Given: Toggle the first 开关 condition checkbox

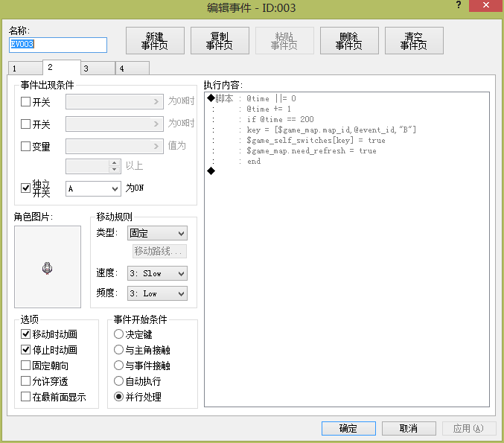Looking at the screenshot, I should point(25,102).
